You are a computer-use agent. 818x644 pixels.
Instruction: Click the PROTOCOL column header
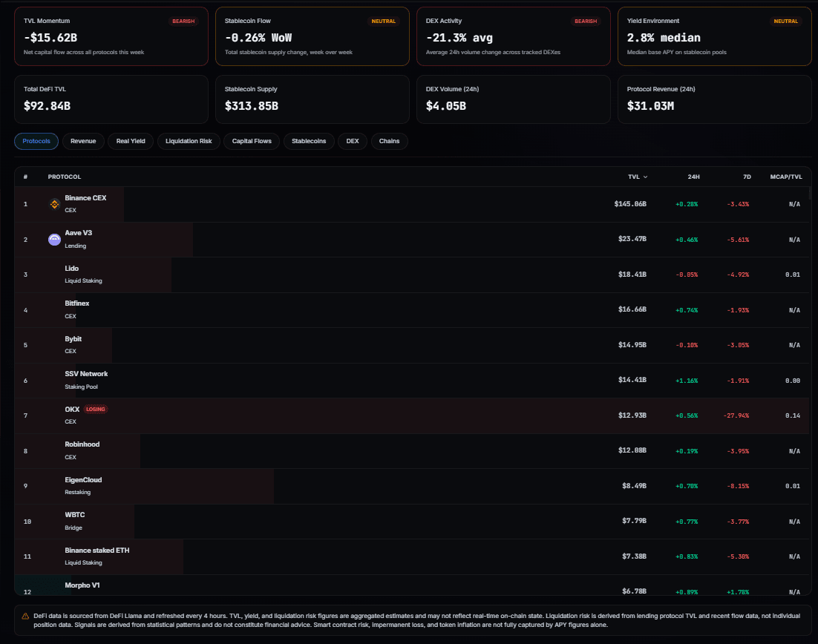[x=64, y=177]
